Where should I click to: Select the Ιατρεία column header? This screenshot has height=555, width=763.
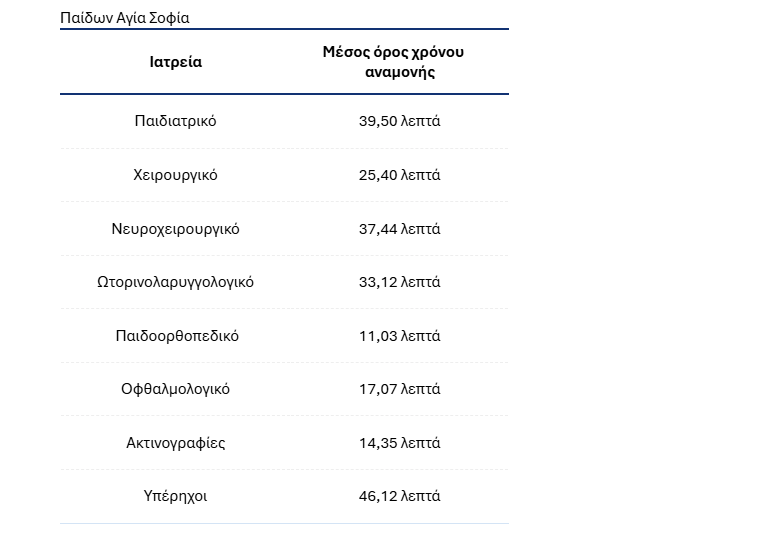pos(175,62)
